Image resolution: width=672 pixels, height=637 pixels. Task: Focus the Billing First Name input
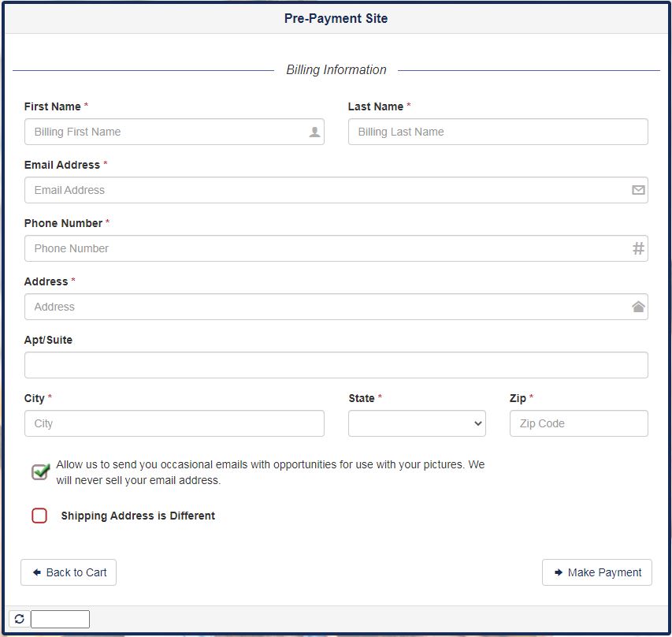[165, 132]
